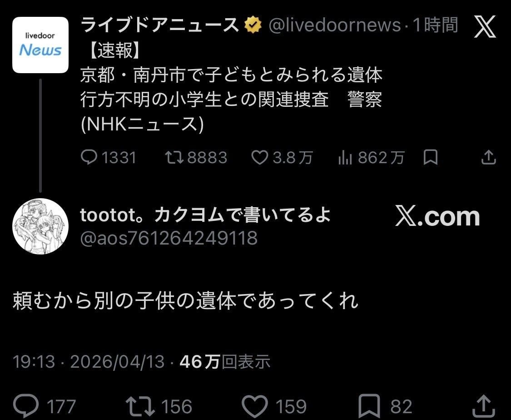Bookmark the tootot reply with 82 bookmarks

385,406
